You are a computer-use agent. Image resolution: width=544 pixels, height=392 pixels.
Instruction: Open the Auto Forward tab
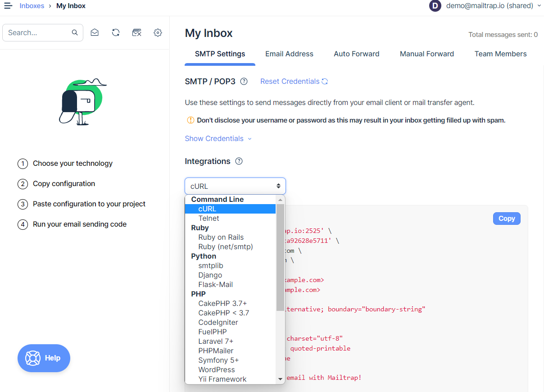click(x=357, y=54)
